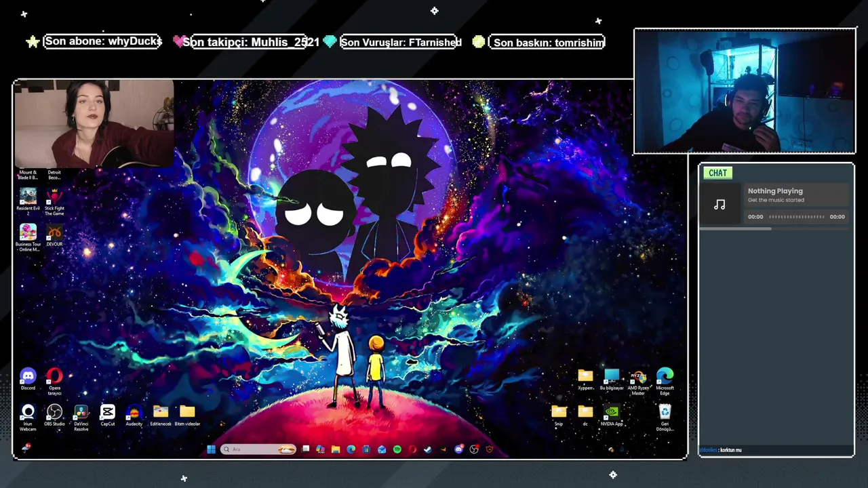Open the Snip folder on desktop
The height and width of the screenshot is (488, 868).
pyautogui.click(x=559, y=415)
